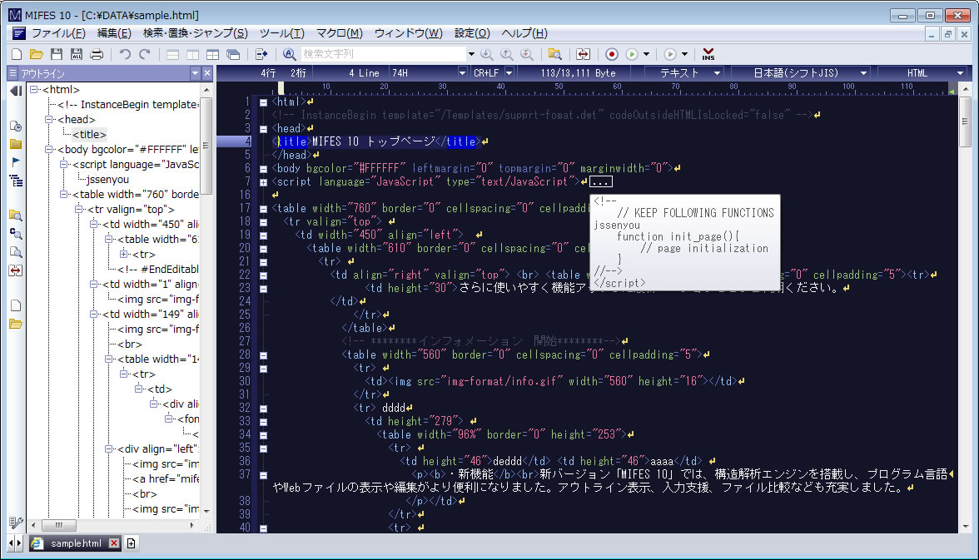Screen dimensions: 979x560
Task: Open the 設定(O) menu
Action: pyautogui.click(x=472, y=33)
